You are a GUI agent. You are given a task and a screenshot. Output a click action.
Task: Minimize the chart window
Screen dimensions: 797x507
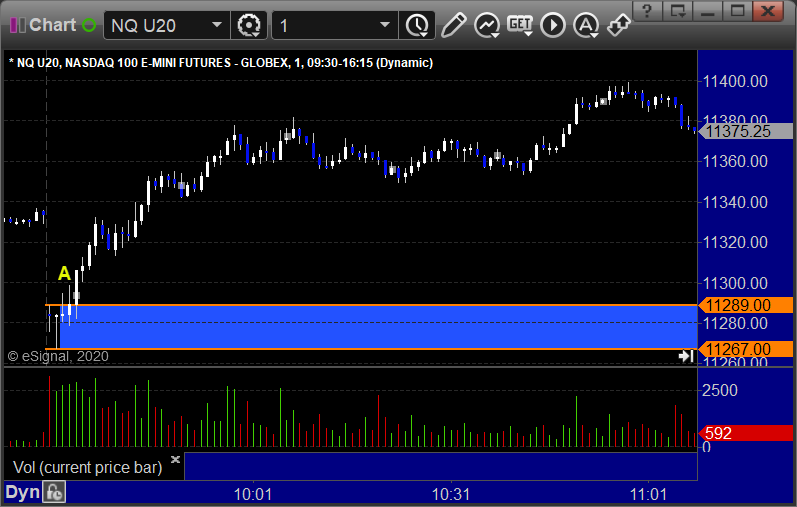click(708, 11)
